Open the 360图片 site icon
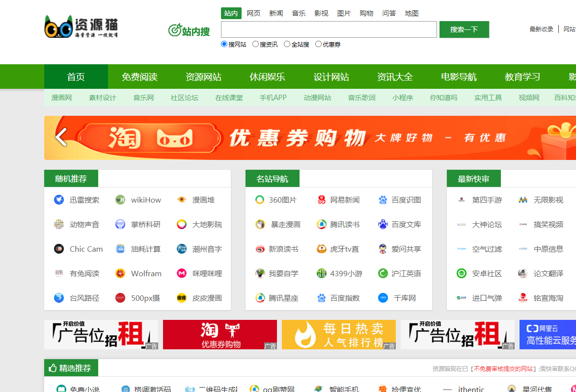 260,200
